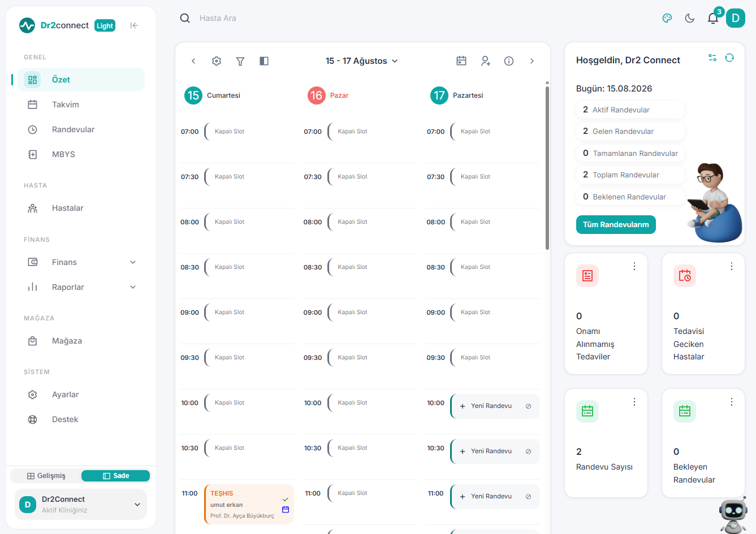Viewport: 756px width, 534px height.
Task: Open calendar settings gear icon
Action: tap(217, 61)
